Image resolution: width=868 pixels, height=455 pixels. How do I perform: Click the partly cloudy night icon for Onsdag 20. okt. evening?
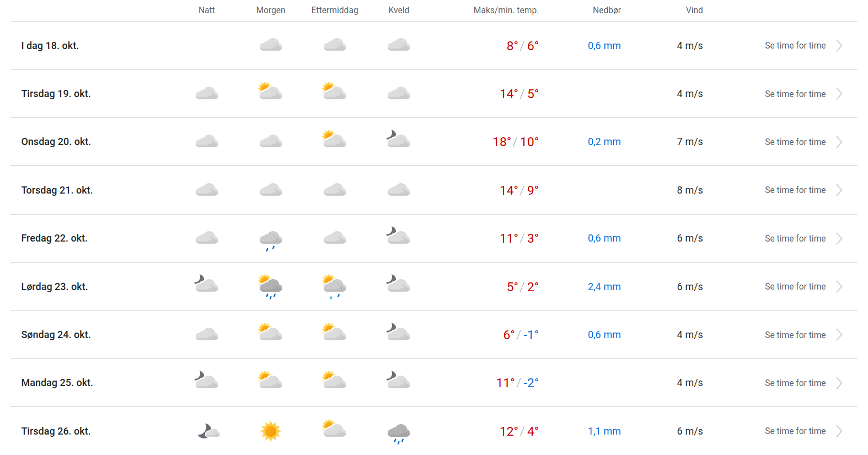tap(398, 140)
